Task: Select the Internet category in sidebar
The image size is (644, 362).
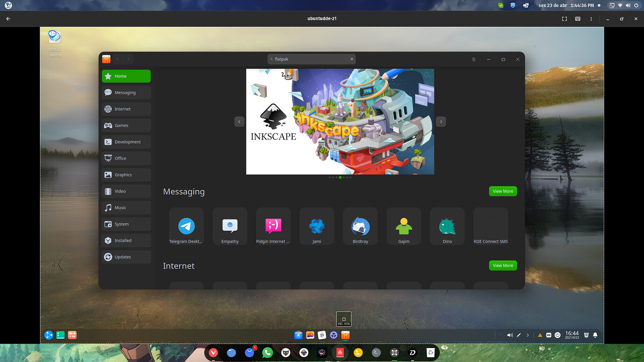Action: [126, 109]
